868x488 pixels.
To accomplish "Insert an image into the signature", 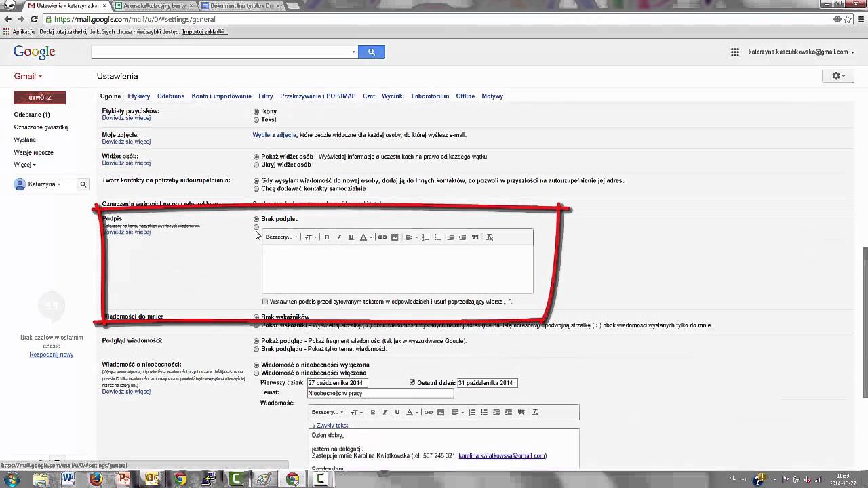I will pyautogui.click(x=395, y=237).
